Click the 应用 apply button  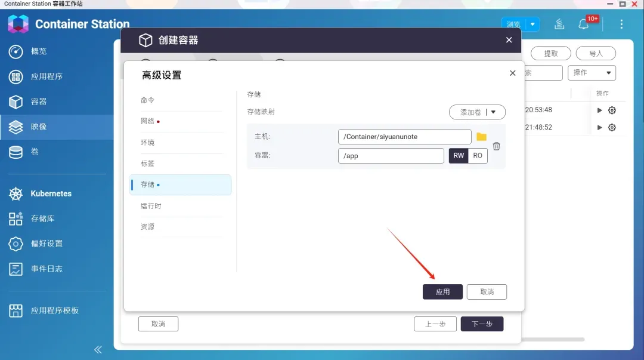coord(442,292)
